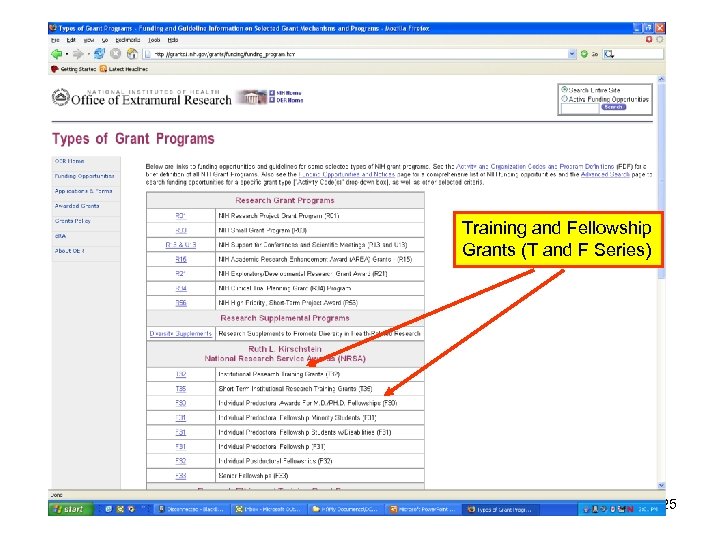Click the search engine icon in search box

coord(609,54)
